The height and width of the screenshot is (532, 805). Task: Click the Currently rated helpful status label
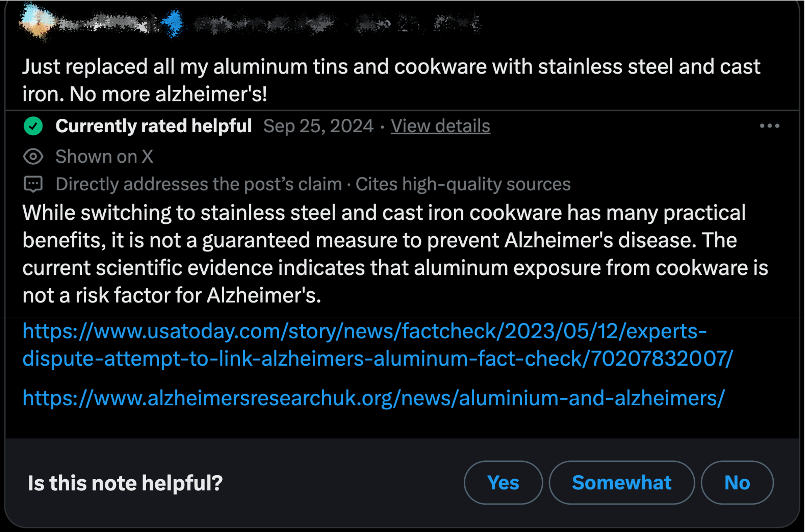[x=153, y=126]
